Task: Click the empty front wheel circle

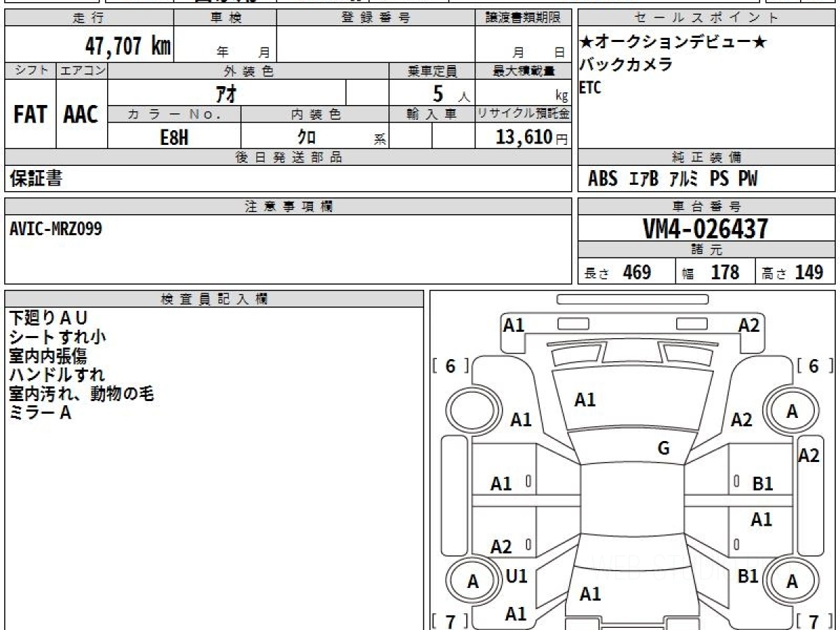Action: pyautogui.click(x=471, y=410)
